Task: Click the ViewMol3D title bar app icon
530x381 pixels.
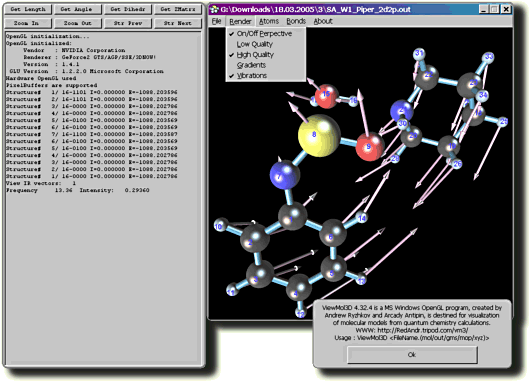Action: [214, 9]
